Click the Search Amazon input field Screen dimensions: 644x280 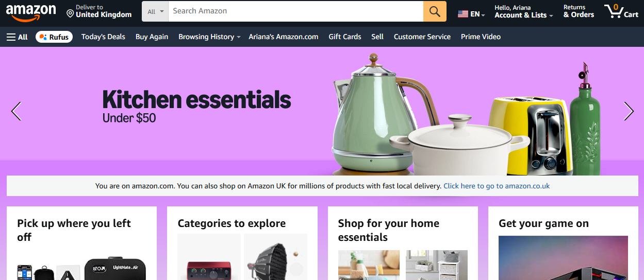tap(296, 11)
